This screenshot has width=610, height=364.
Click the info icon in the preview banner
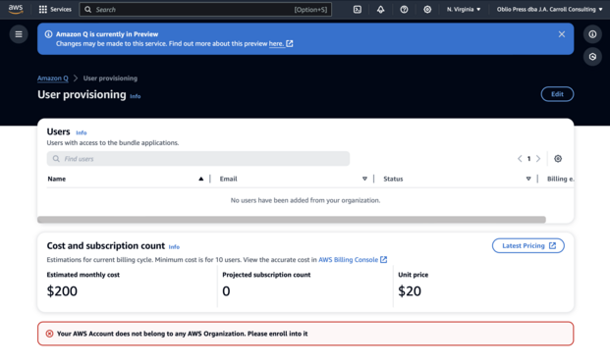pyautogui.click(x=48, y=34)
